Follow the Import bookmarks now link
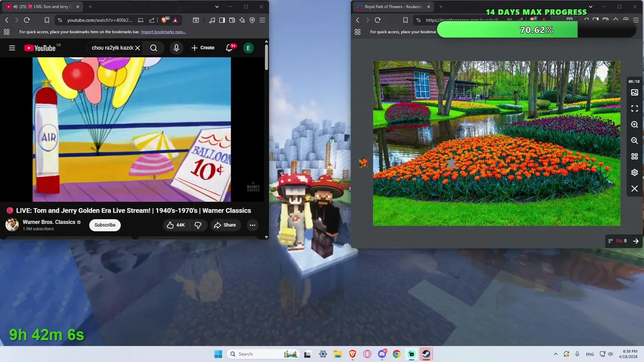Viewport: 644px width, 362px height. tap(163, 32)
